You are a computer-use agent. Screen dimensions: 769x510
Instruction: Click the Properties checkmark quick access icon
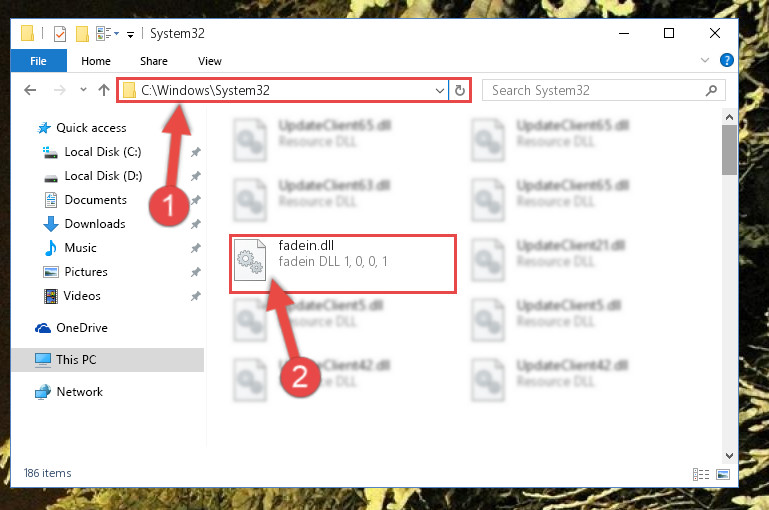59,34
